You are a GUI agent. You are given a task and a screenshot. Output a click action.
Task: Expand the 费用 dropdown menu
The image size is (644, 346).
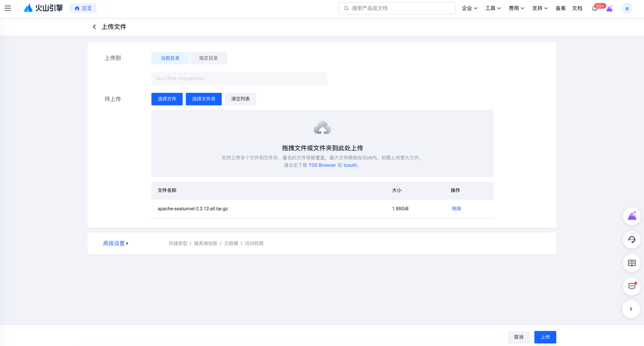516,8
